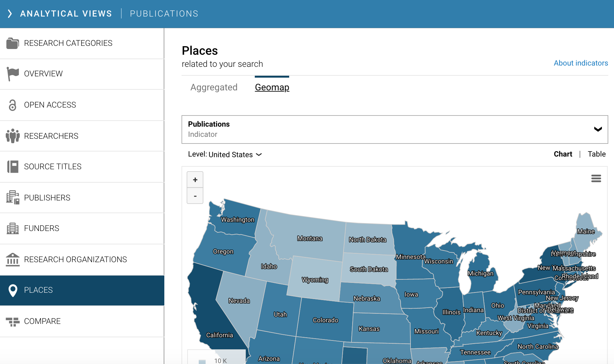The height and width of the screenshot is (364, 614).
Task: Click the Overview flag icon
Action: click(13, 74)
